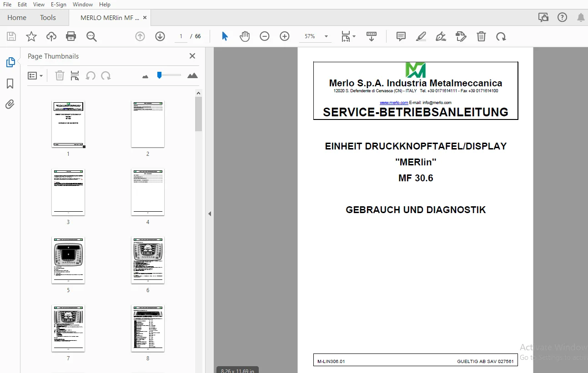Activate the Hand pan tool
This screenshot has width=588, height=373.
point(245,36)
